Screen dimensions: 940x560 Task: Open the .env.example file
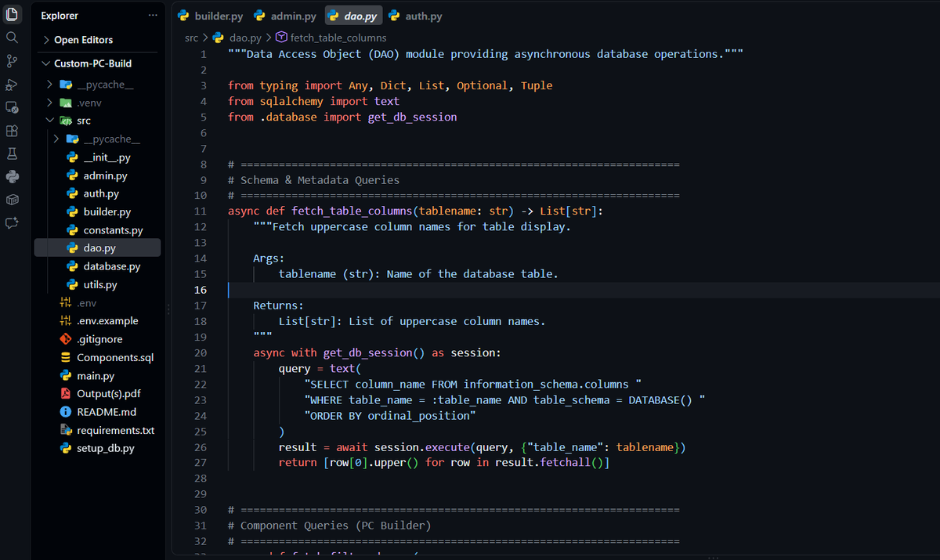98,321
